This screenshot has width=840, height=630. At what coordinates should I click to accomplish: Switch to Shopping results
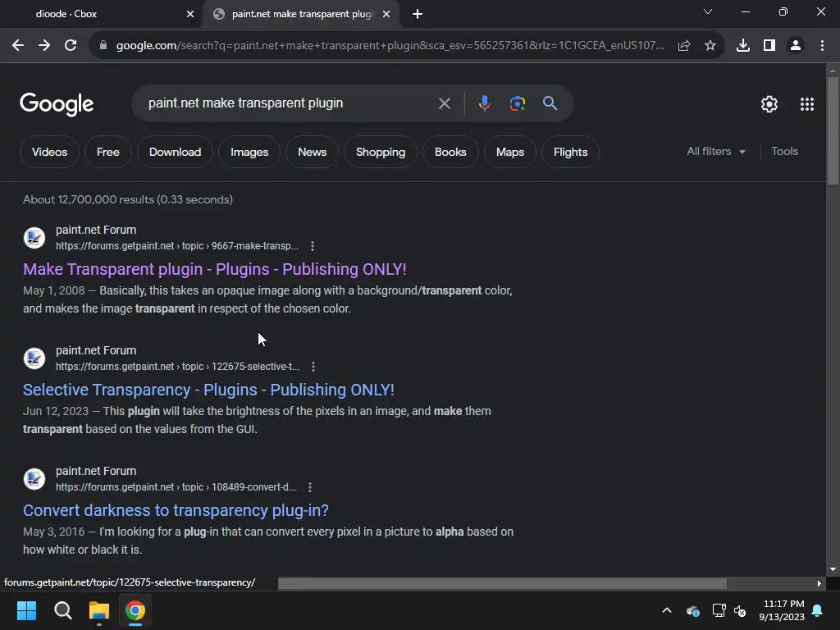pyautogui.click(x=381, y=152)
